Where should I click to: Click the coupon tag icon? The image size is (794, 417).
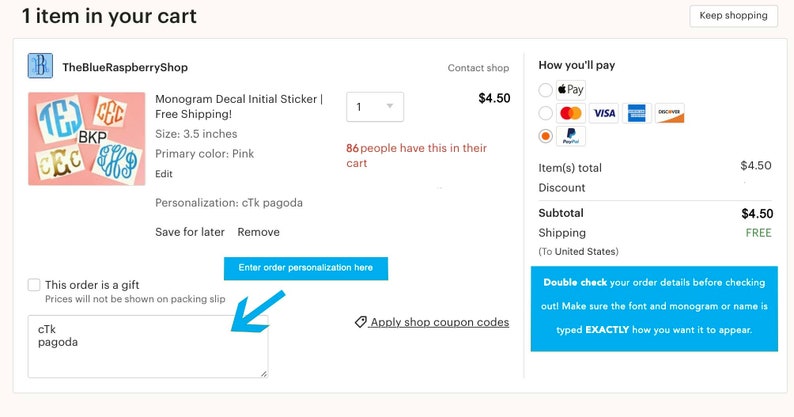pyautogui.click(x=360, y=322)
